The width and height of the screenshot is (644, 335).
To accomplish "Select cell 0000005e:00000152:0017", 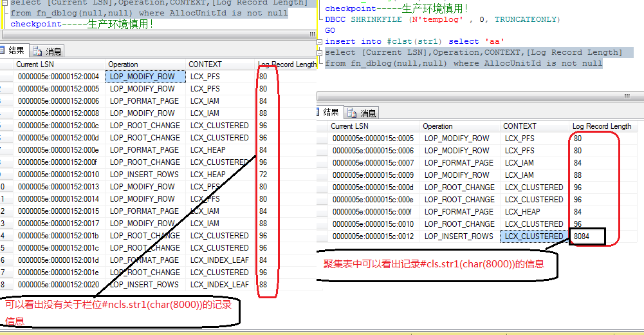I will pyautogui.click(x=59, y=224).
